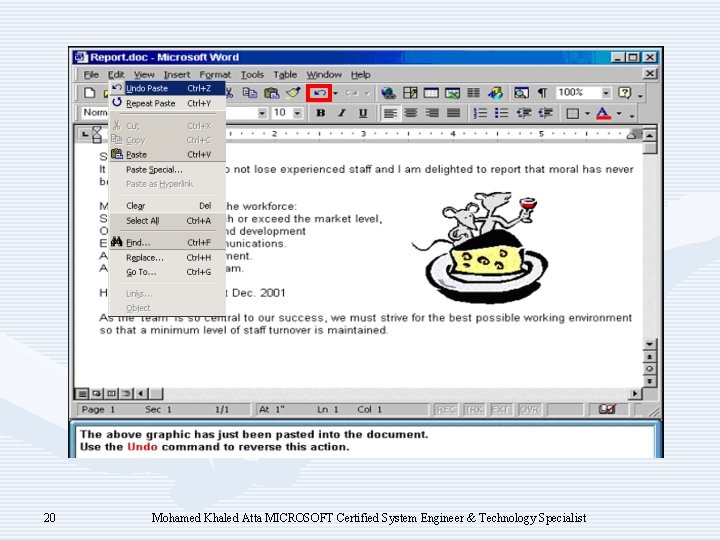
Task: Switch to Normal View button
Action: pos(82,394)
